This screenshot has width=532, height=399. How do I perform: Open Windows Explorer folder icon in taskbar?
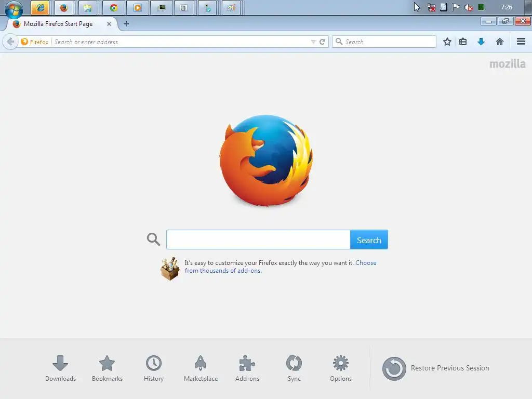tap(88, 7)
